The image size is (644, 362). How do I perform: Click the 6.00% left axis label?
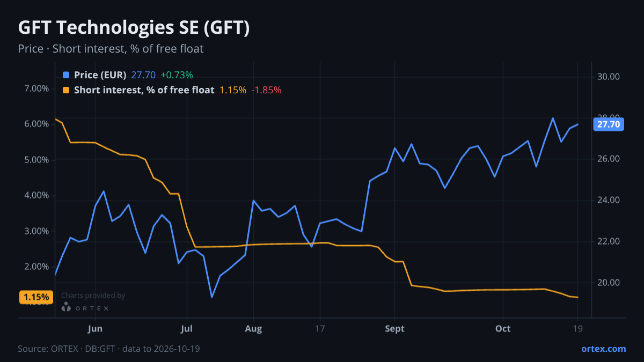point(37,124)
